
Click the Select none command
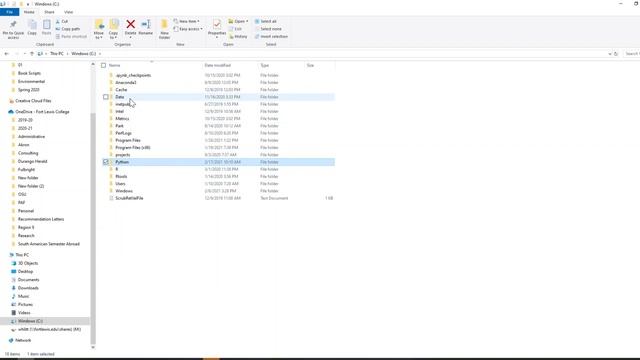pos(268,29)
